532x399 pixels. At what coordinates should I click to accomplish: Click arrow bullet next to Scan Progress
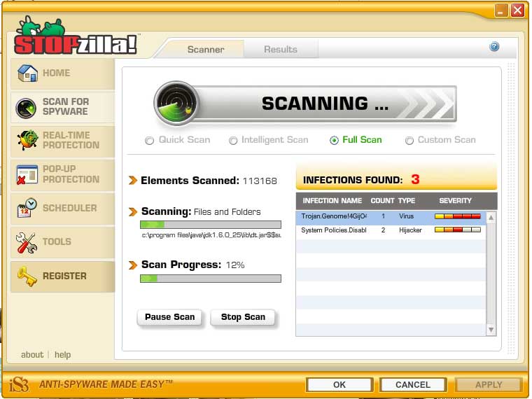pyautogui.click(x=133, y=265)
